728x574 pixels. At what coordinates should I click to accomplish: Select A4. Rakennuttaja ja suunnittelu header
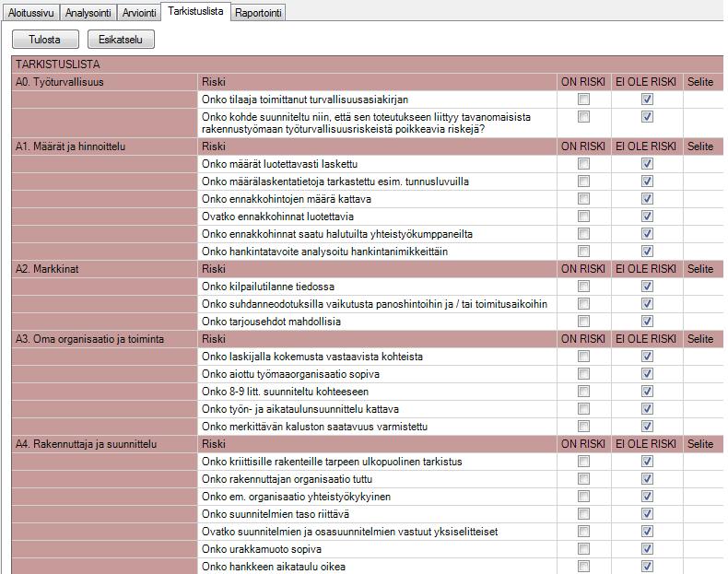pyautogui.click(x=104, y=444)
